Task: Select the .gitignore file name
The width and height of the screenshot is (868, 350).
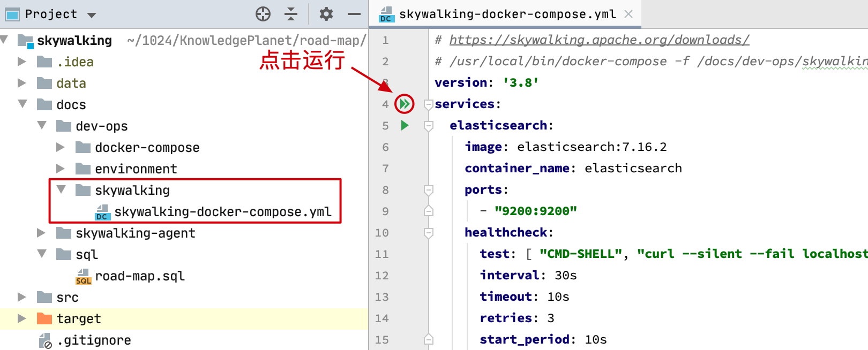Action: (94, 340)
